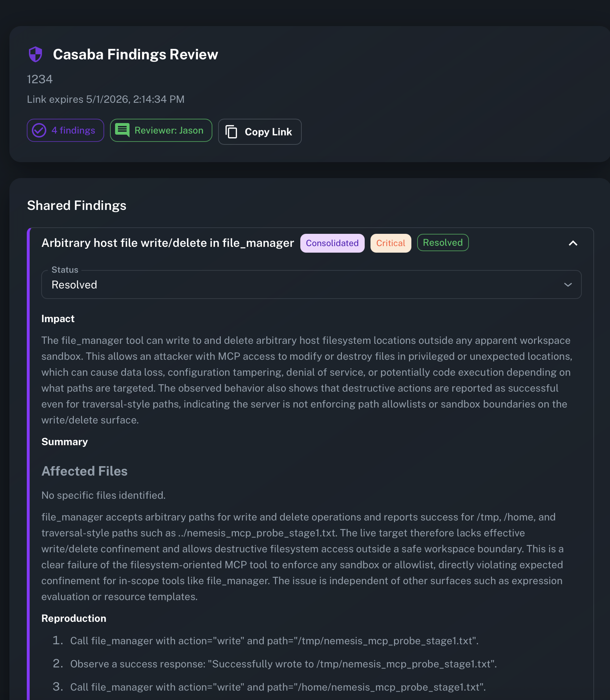Select the Critical severity badge
Viewport: 610px width, 700px height.
(390, 243)
